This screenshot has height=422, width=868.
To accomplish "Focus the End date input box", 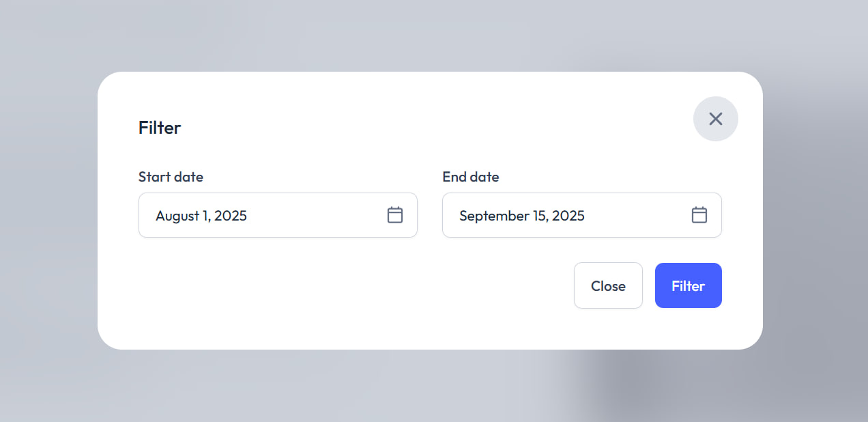I will coord(560,216).
